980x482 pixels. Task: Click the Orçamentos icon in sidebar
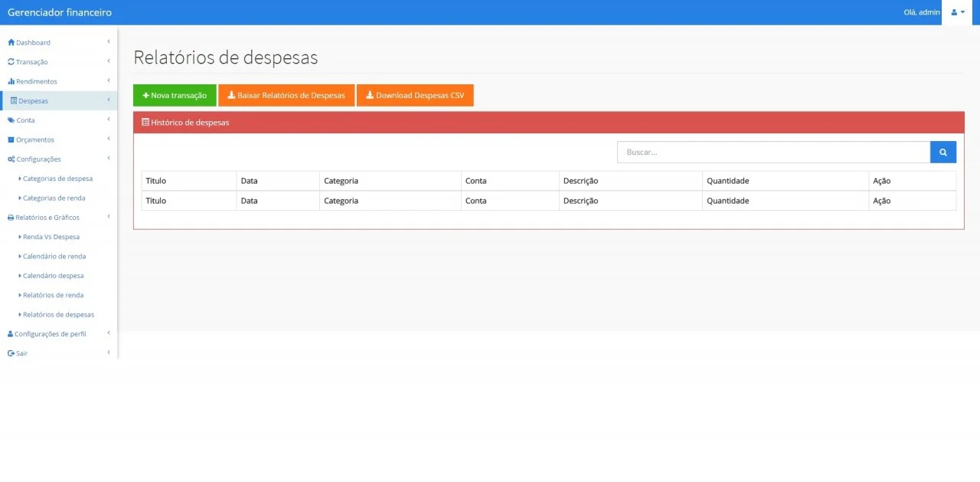11,139
